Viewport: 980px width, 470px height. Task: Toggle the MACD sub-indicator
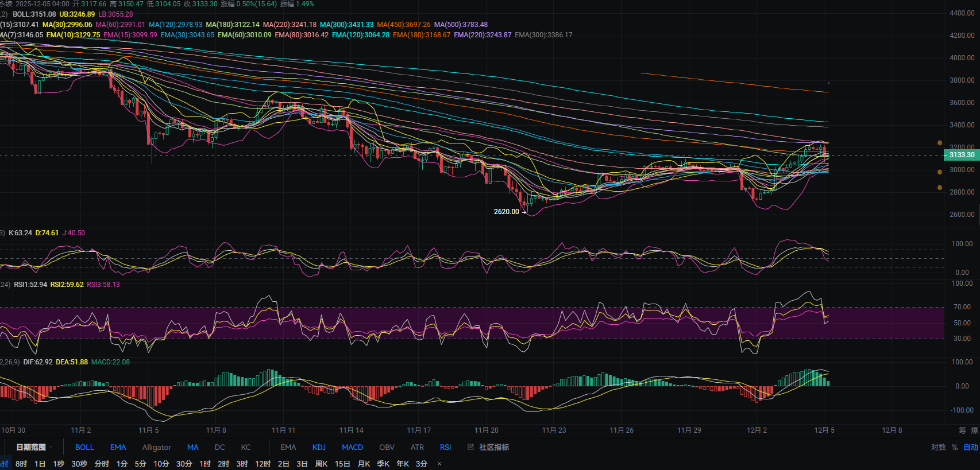pyautogui.click(x=352, y=447)
